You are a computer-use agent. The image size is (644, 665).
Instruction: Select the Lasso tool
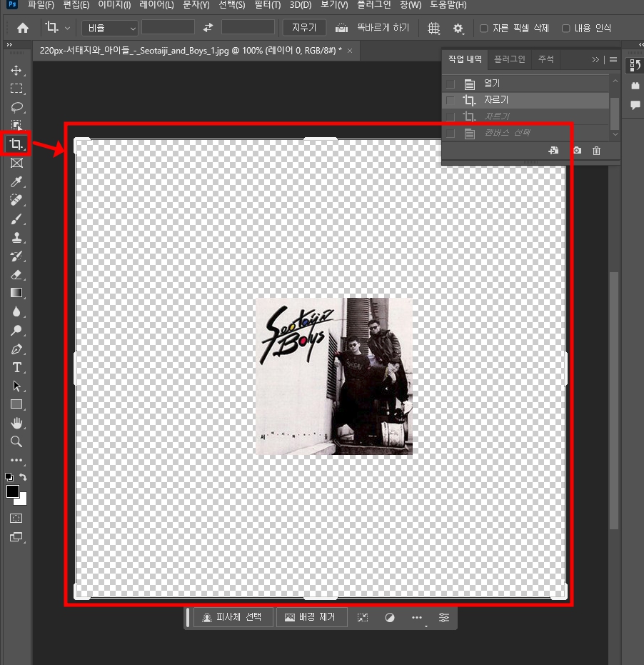tap(16, 107)
